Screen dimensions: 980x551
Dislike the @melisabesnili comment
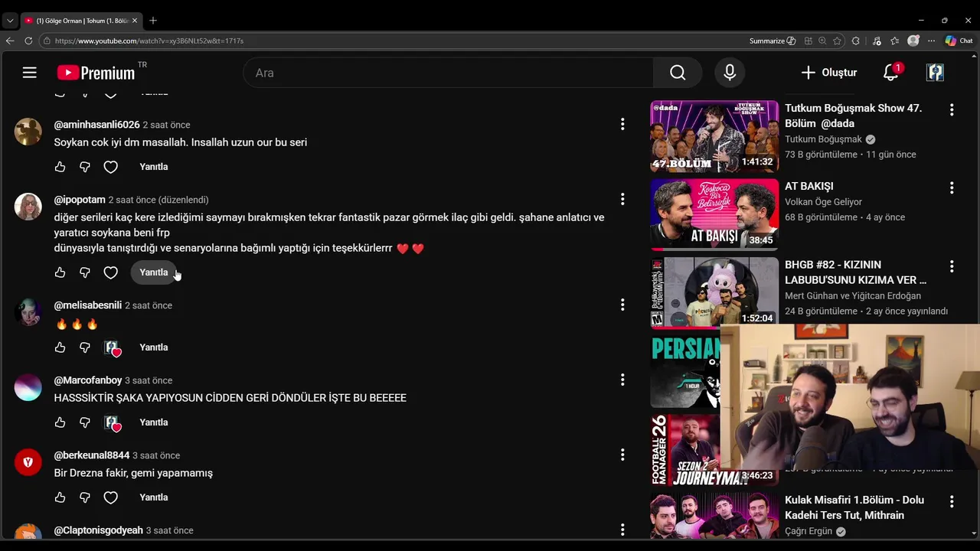click(x=85, y=347)
